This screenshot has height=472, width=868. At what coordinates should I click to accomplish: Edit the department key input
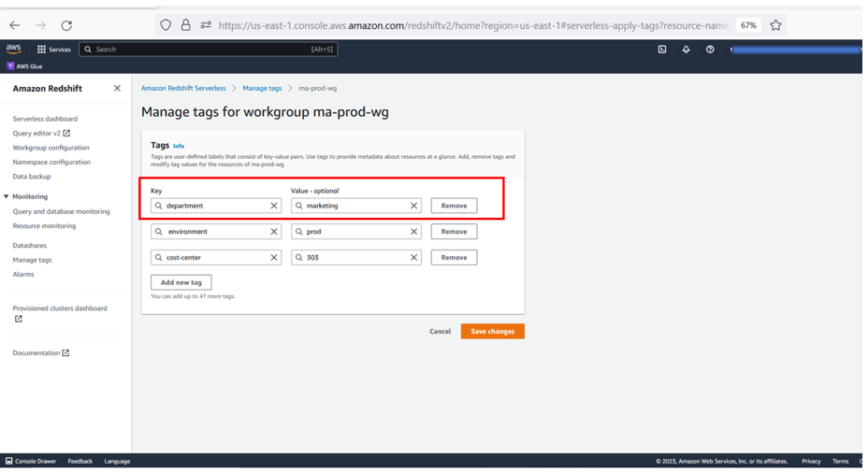(x=216, y=206)
